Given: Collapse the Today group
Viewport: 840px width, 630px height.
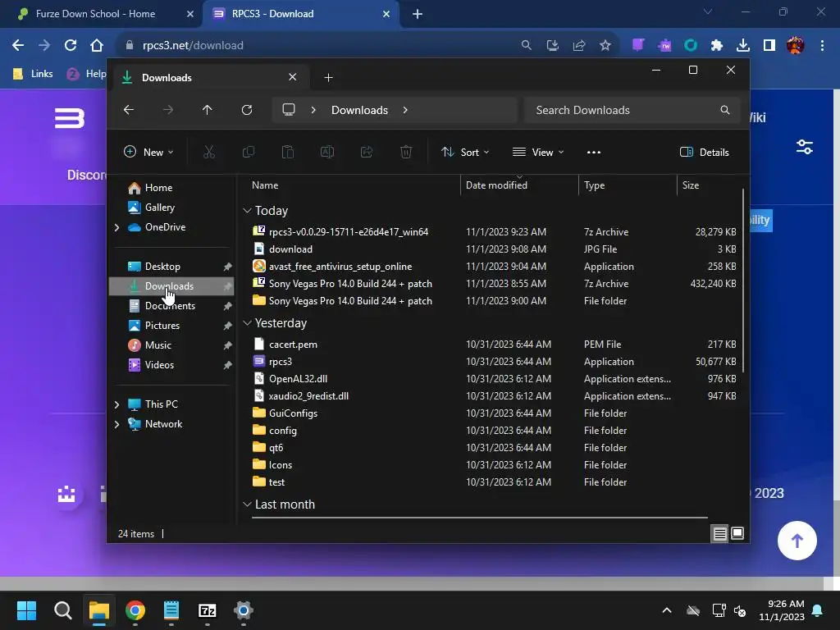Looking at the screenshot, I should [247, 211].
